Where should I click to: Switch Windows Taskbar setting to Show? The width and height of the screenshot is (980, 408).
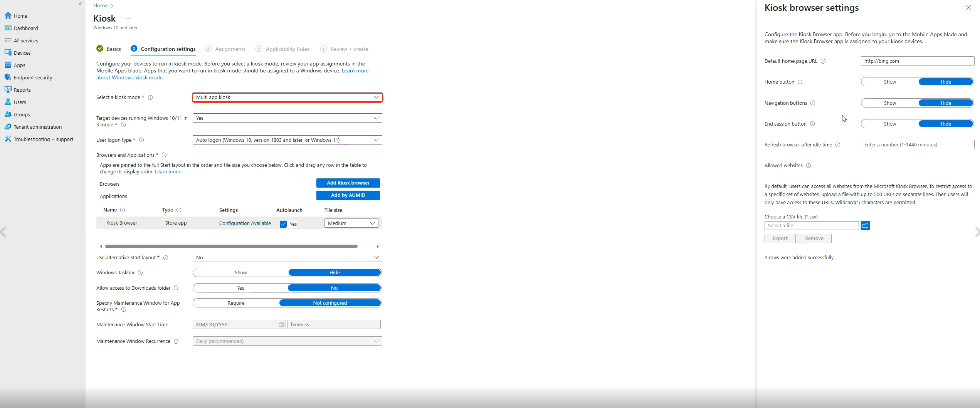[240, 272]
